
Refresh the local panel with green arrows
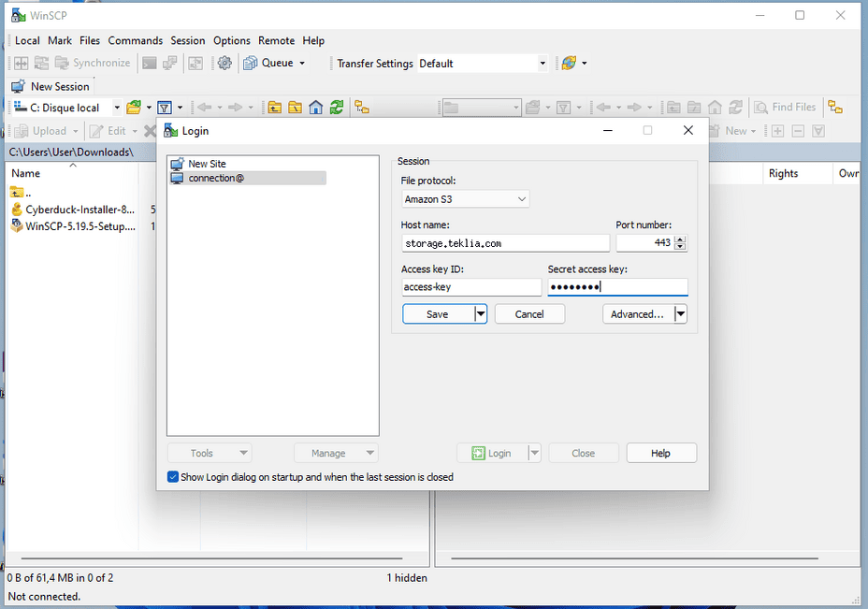337,108
